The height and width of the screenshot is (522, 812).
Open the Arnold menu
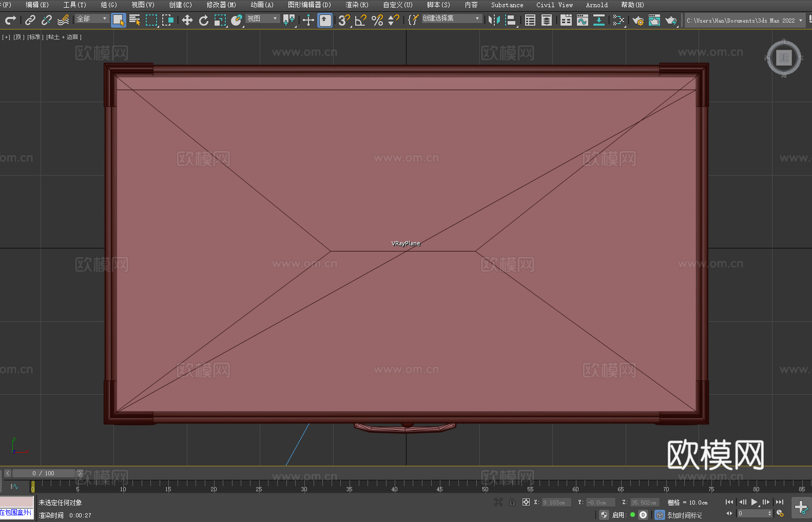click(596, 5)
